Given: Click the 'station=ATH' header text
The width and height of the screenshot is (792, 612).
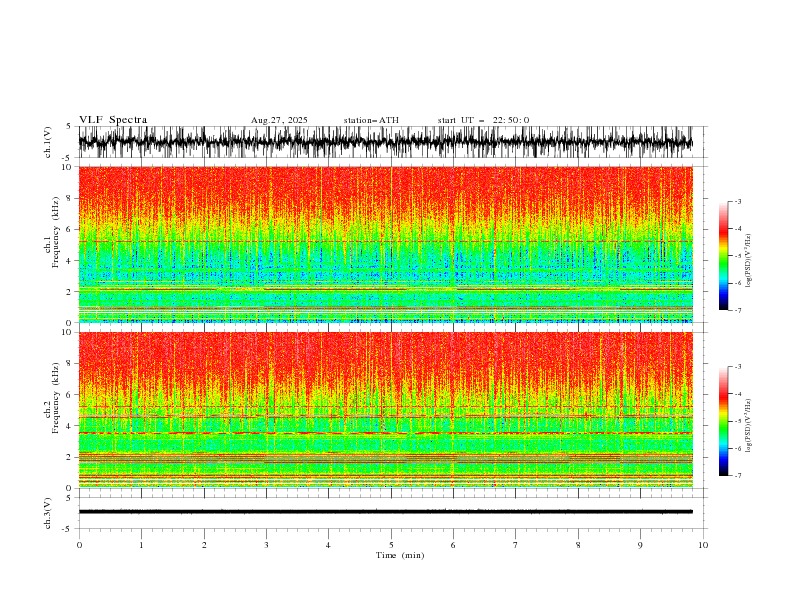Looking at the screenshot, I should click(x=371, y=120).
